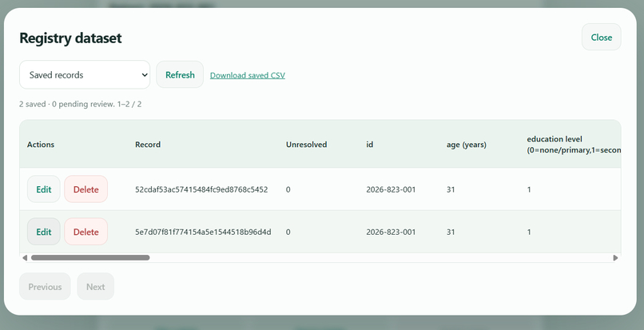Screen dimensions: 644x330
Task: Refresh the registry dataset list
Action: 180,75
